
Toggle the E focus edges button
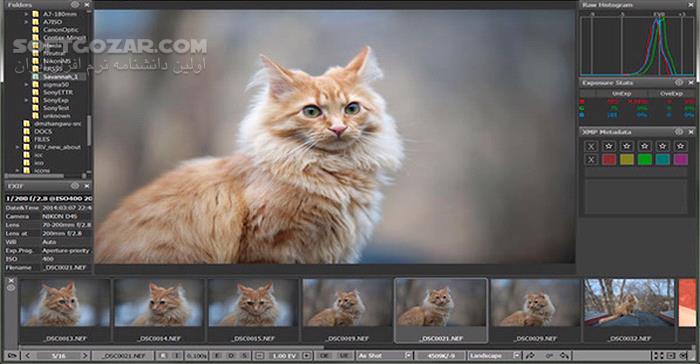click(217, 356)
